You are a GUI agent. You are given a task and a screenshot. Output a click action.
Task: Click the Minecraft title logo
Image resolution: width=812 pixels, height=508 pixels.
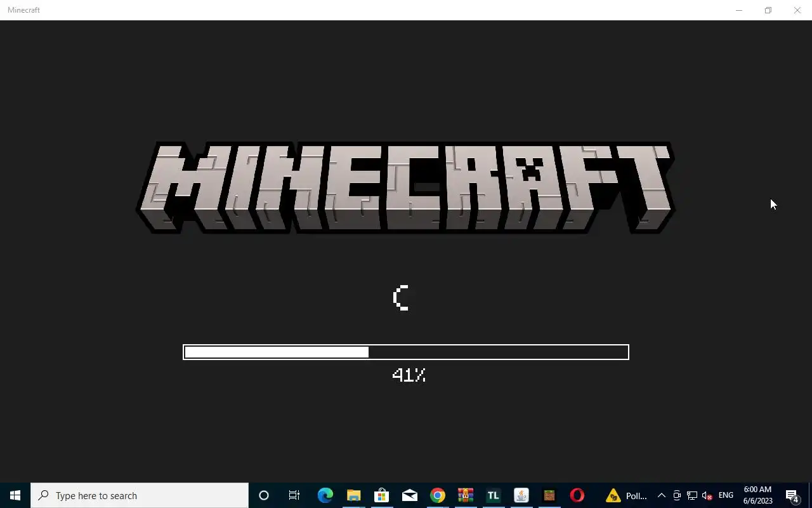tap(405, 188)
